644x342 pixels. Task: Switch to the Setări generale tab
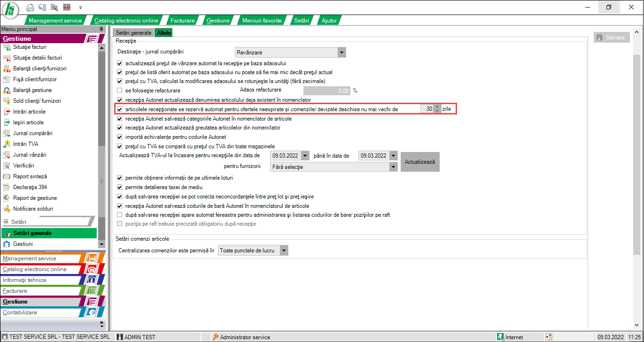click(x=134, y=33)
